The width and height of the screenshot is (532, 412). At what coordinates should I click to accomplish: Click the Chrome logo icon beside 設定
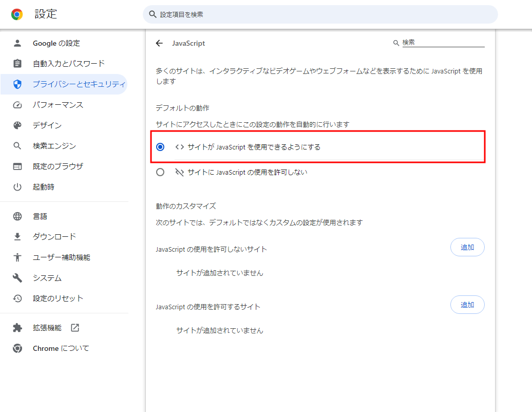[x=17, y=14]
